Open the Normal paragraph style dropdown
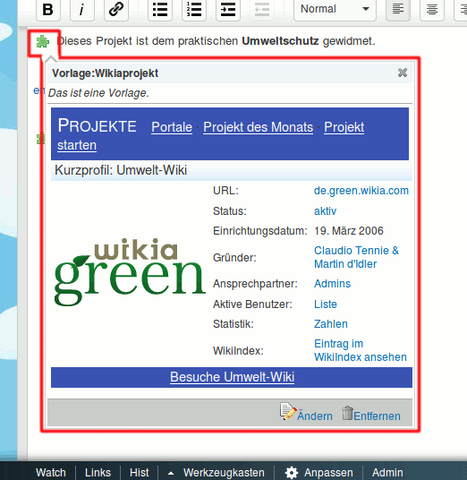 [335, 10]
